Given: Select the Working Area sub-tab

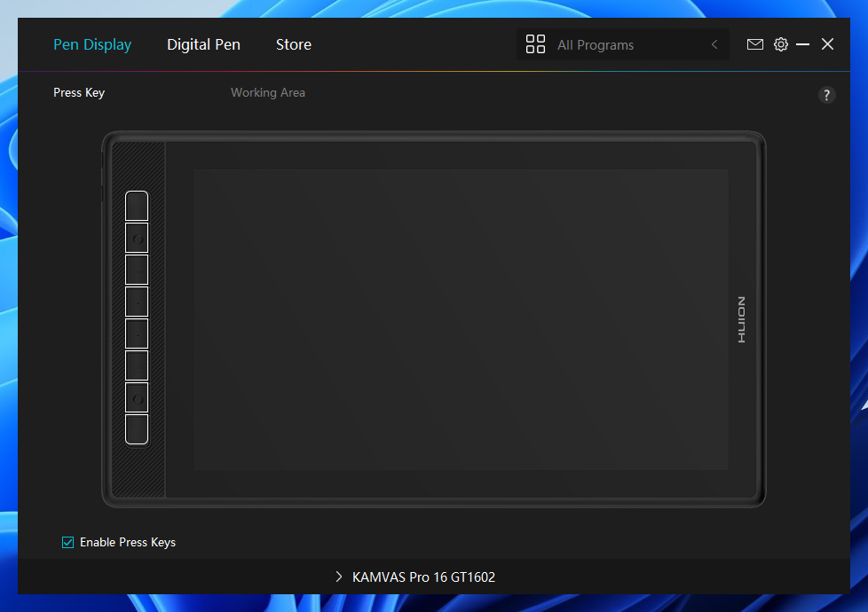Looking at the screenshot, I should click(268, 92).
